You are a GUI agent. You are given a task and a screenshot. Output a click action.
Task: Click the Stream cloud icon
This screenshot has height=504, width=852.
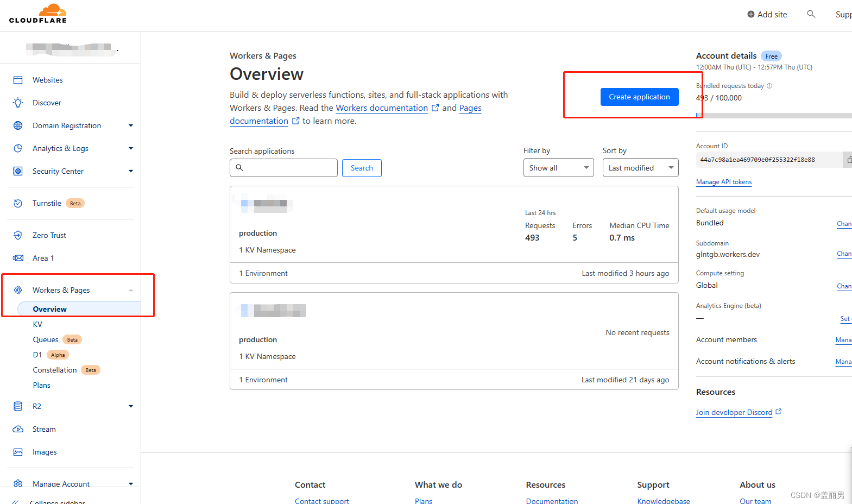coord(18,429)
